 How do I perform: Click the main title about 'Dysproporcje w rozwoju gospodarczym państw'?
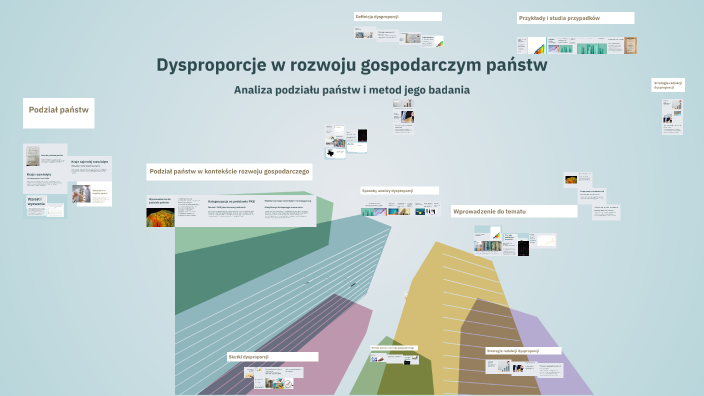(352, 65)
